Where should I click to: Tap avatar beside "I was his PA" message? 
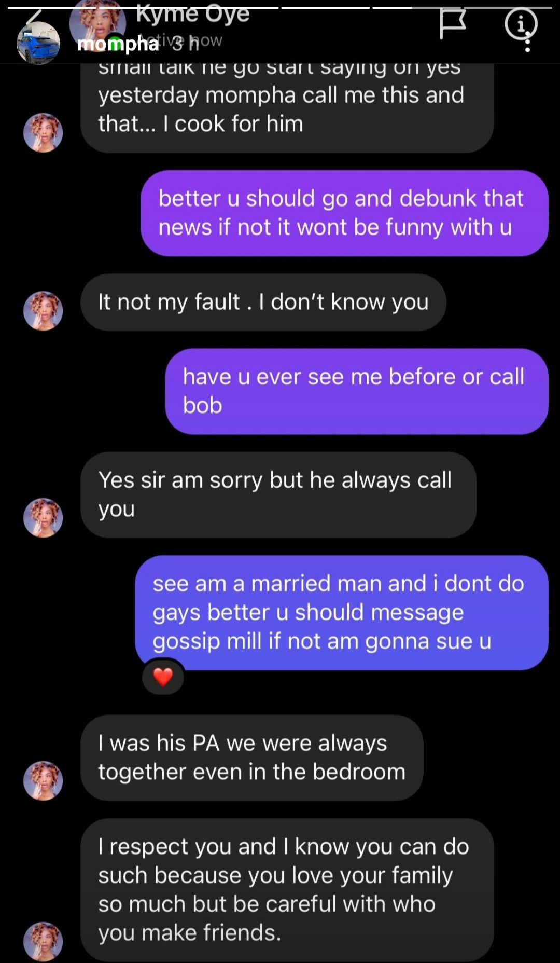tap(43, 781)
